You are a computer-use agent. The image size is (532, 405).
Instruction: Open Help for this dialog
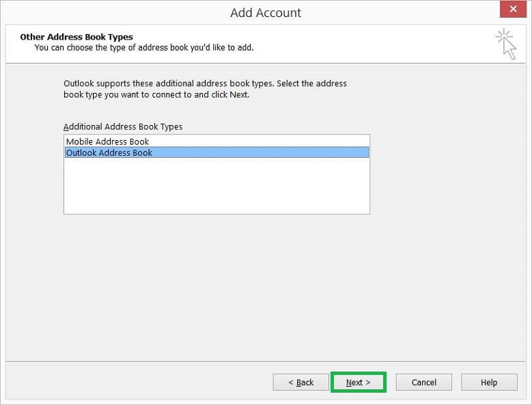point(489,382)
